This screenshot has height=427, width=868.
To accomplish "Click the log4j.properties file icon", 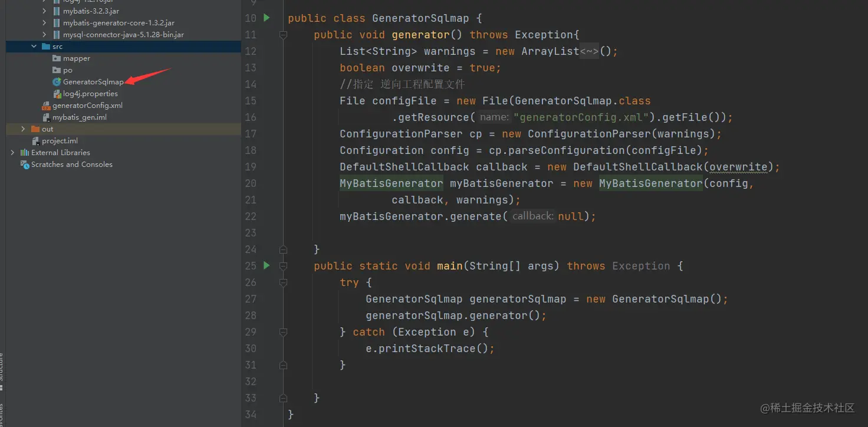I will (x=57, y=94).
